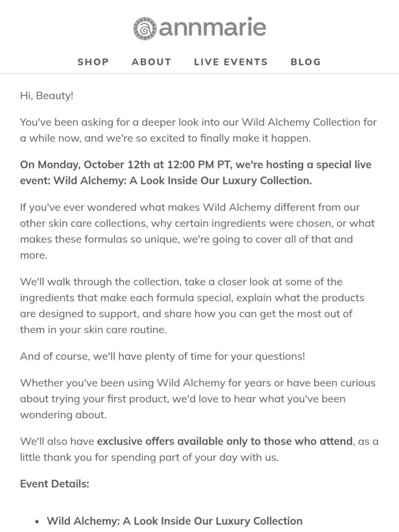
Task: Select the bold "On Monday, October 12th" announcement
Action: (196, 172)
